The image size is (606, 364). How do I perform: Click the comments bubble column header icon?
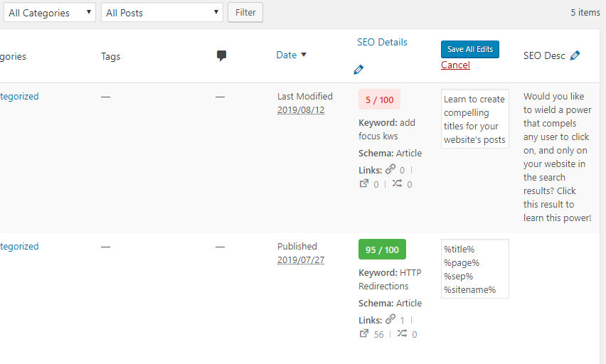(221, 55)
